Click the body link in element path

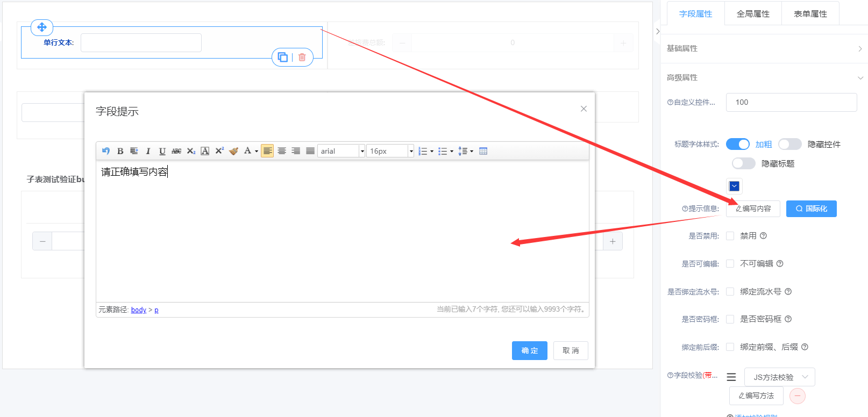(x=139, y=310)
